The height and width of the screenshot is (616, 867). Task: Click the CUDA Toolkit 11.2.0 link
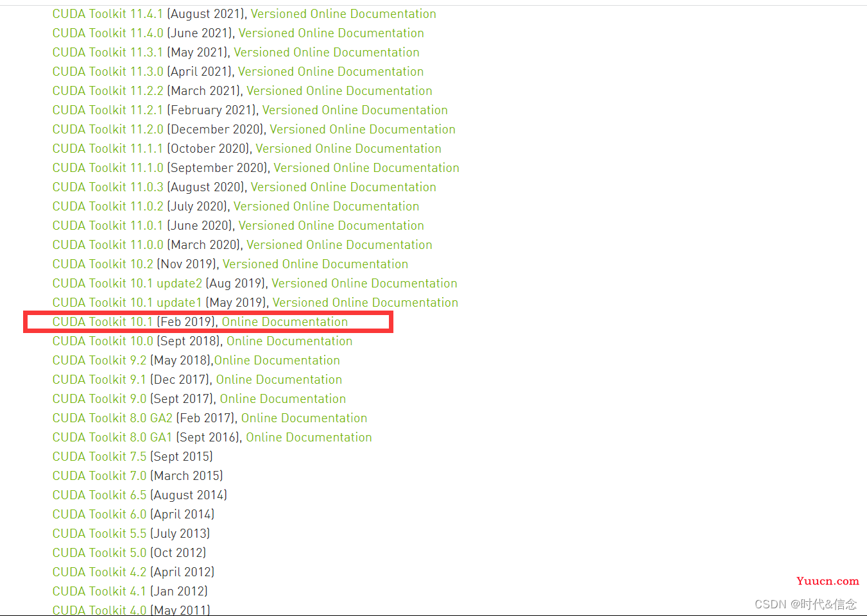(x=108, y=129)
